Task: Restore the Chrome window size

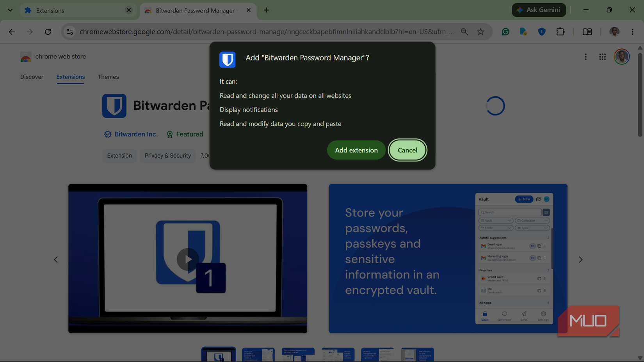Action: pyautogui.click(x=609, y=10)
